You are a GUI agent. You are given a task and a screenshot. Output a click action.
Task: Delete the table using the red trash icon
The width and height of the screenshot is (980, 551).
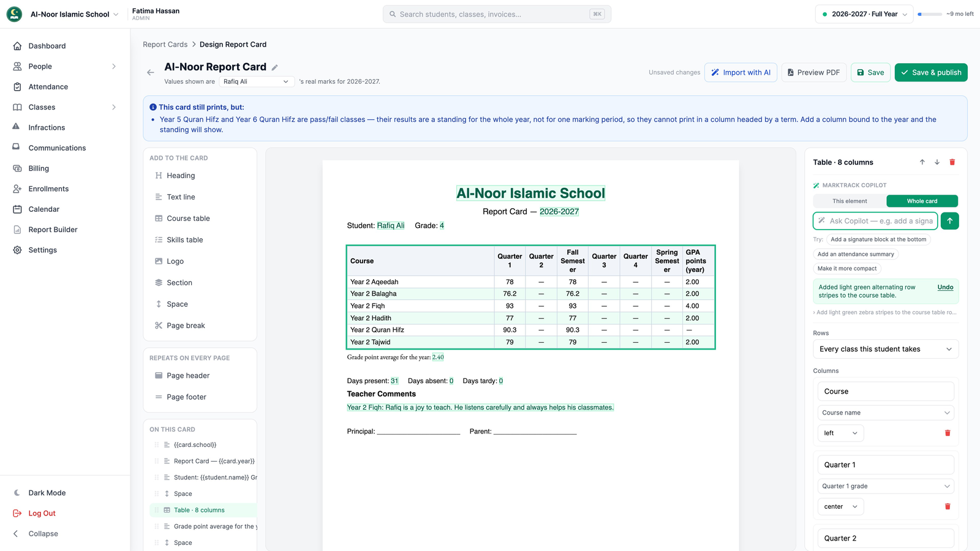pyautogui.click(x=952, y=162)
